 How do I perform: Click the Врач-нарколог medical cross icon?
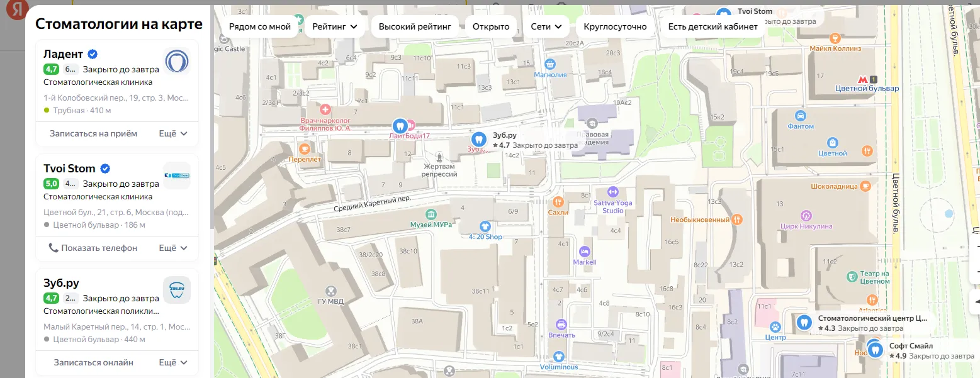325,109
